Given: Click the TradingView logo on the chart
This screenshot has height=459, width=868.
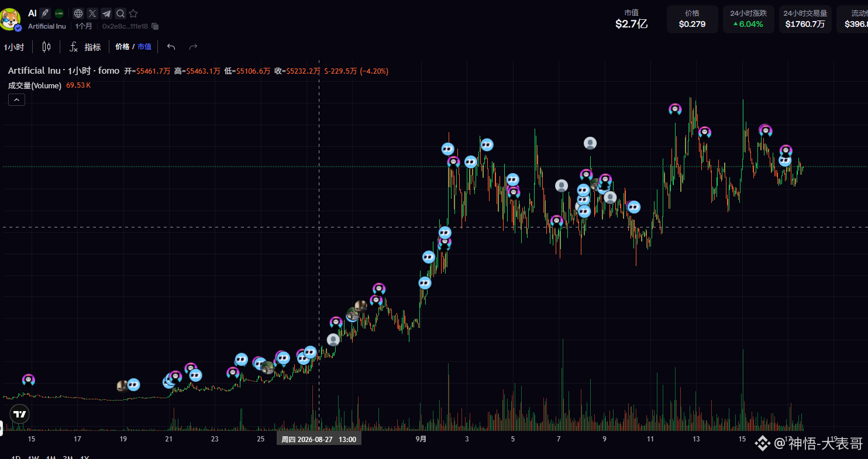Looking at the screenshot, I should [20, 414].
